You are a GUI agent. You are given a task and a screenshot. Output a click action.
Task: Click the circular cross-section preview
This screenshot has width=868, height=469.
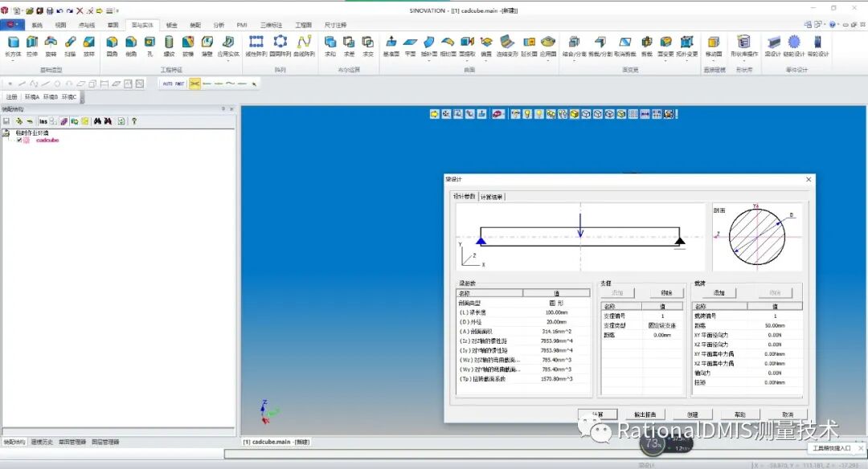click(x=757, y=237)
